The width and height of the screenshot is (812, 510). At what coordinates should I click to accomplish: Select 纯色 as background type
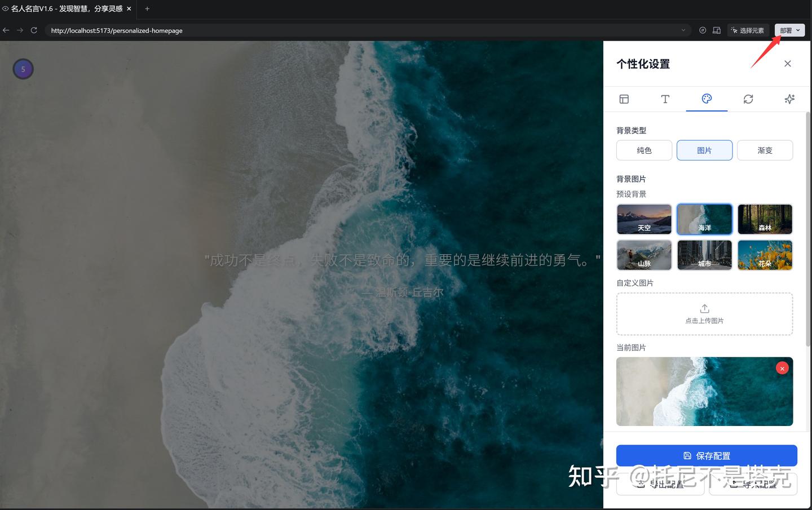click(x=644, y=150)
